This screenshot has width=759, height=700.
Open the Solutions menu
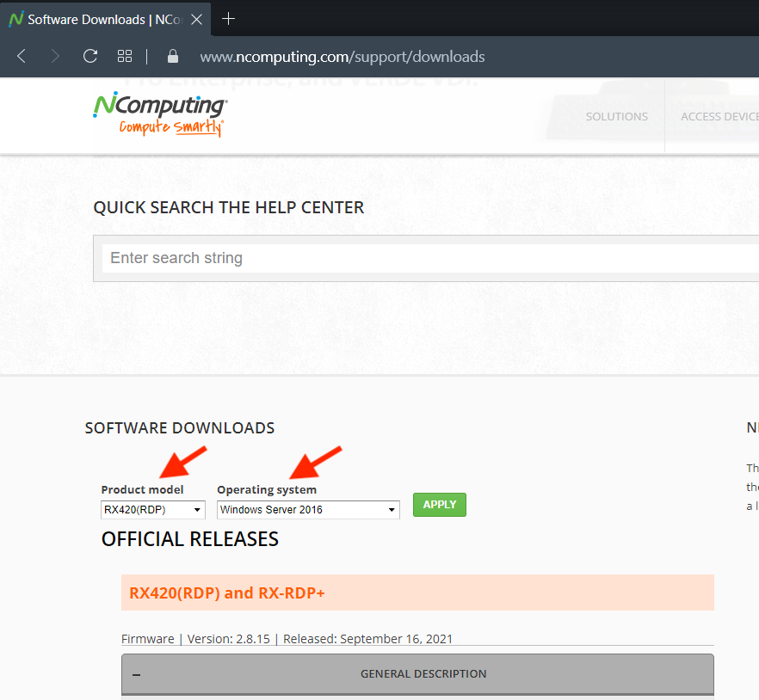click(617, 117)
